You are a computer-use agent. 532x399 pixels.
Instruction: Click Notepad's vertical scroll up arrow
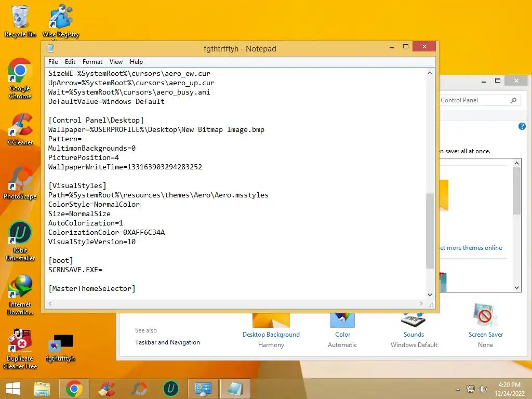[x=430, y=73]
